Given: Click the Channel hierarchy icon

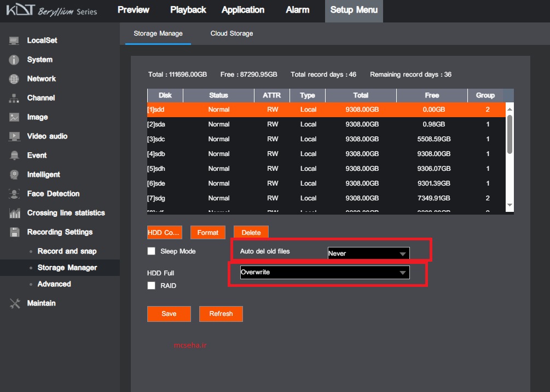Looking at the screenshot, I should [x=14, y=98].
